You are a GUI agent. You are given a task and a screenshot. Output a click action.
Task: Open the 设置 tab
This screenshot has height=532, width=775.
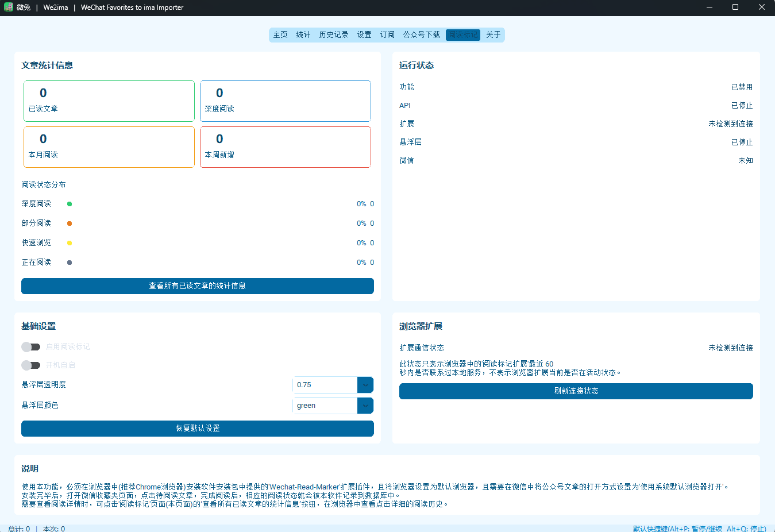click(364, 35)
